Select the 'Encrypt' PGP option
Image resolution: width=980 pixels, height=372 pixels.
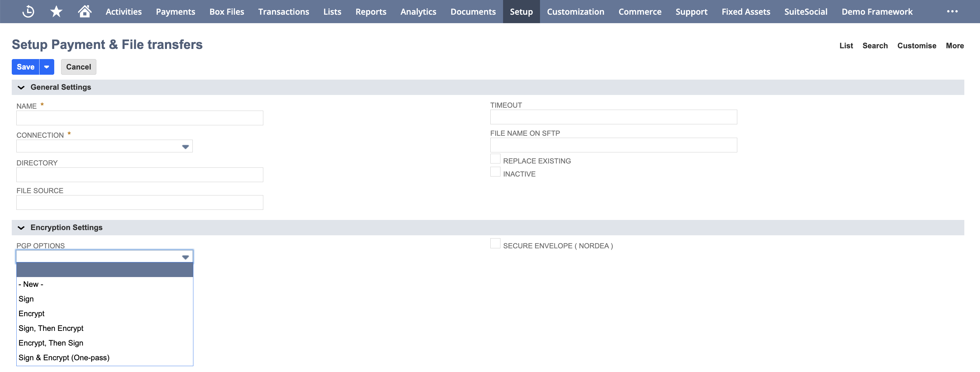pyautogui.click(x=105, y=314)
